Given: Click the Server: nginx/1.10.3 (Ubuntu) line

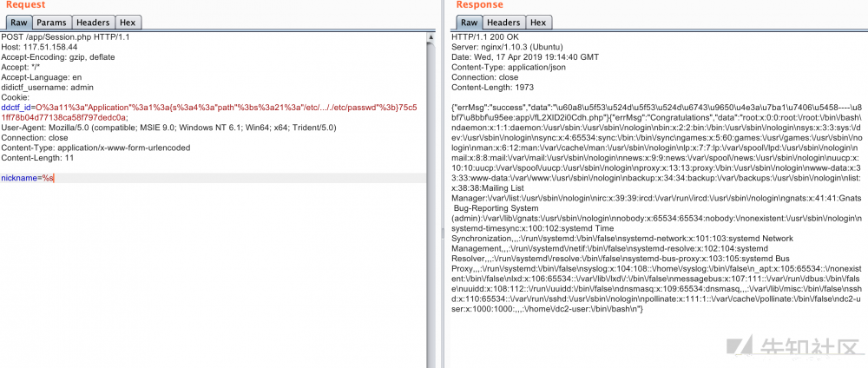Looking at the screenshot, I should tap(507, 47).
